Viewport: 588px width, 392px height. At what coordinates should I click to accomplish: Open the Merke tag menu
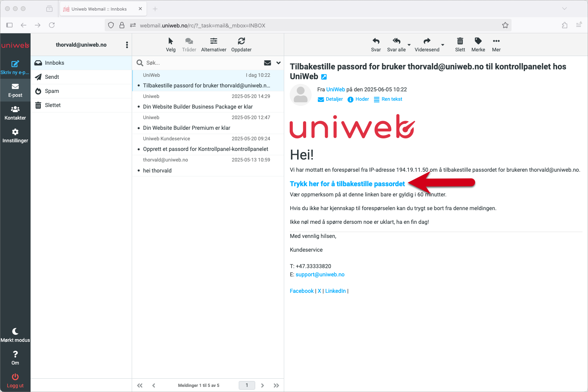click(478, 45)
